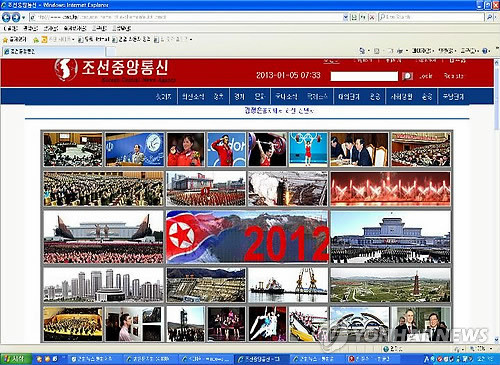Open the weightlifter under Olympic rings thumbnail

[x=308, y=149]
